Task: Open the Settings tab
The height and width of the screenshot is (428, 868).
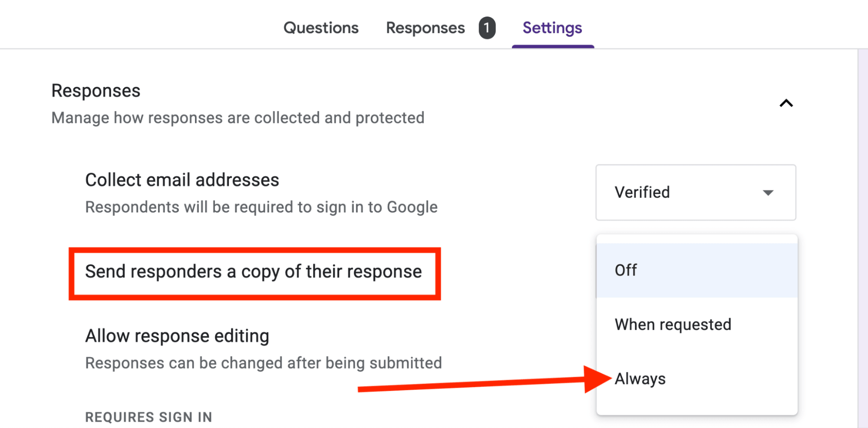Action: pos(552,27)
